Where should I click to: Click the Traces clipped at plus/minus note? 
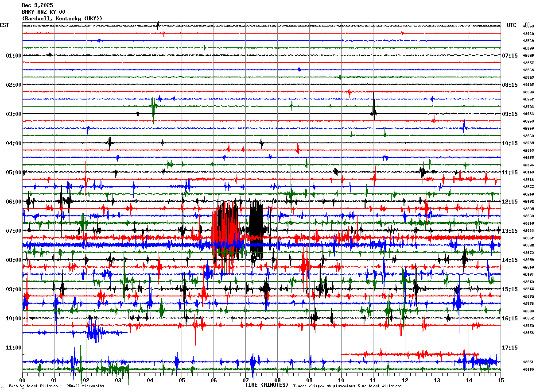click(347, 386)
